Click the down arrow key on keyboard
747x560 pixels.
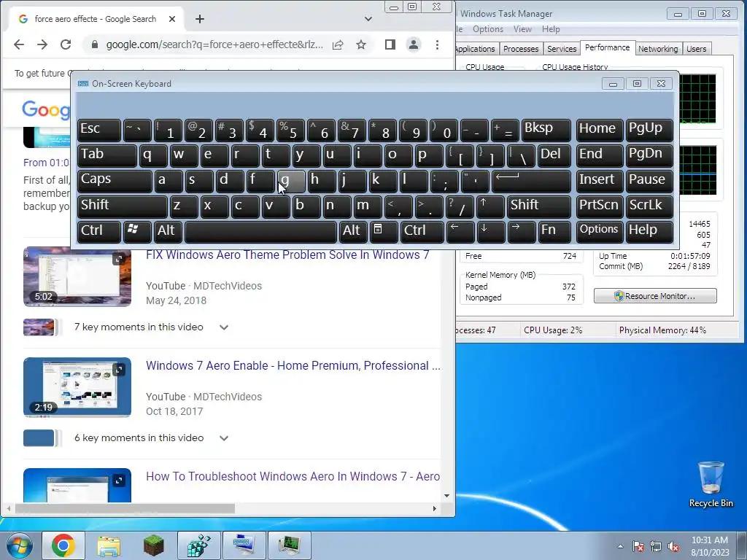[x=490, y=231]
